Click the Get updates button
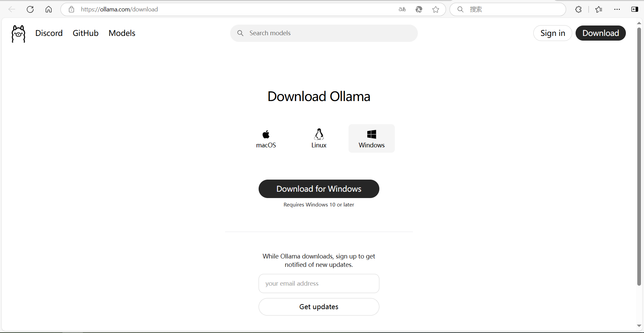 pos(319,307)
